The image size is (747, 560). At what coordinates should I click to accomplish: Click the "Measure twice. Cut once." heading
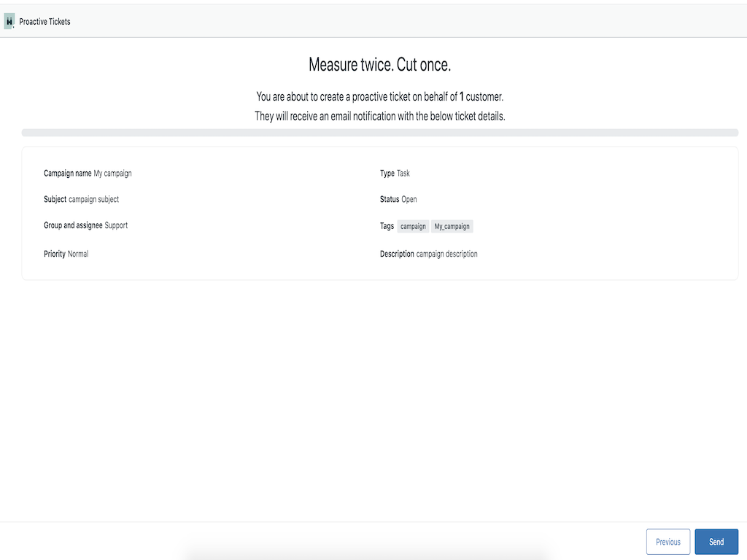(379, 65)
